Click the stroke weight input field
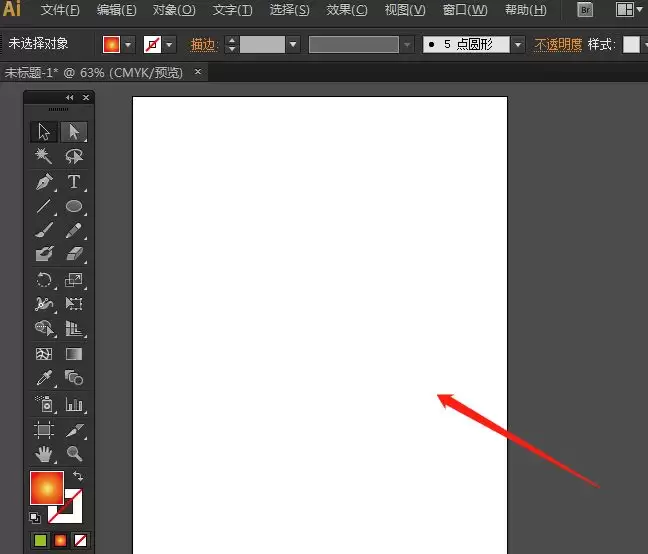This screenshot has height=554, width=648. (262, 45)
